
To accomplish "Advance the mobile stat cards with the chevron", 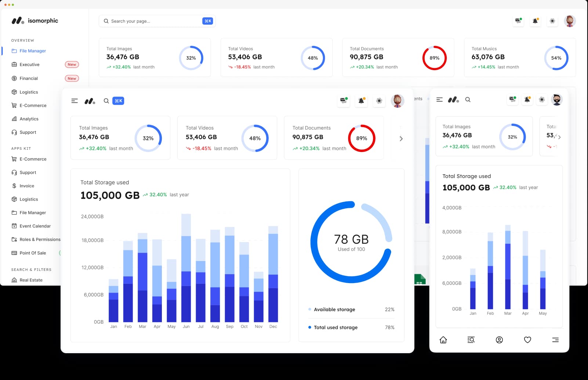I will (x=559, y=137).
